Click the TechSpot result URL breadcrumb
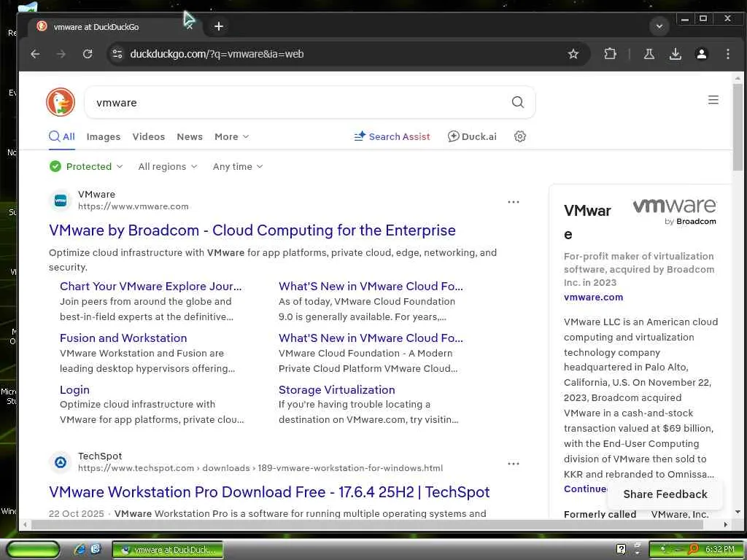Image resolution: width=747 pixels, height=560 pixels. [x=260, y=468]
